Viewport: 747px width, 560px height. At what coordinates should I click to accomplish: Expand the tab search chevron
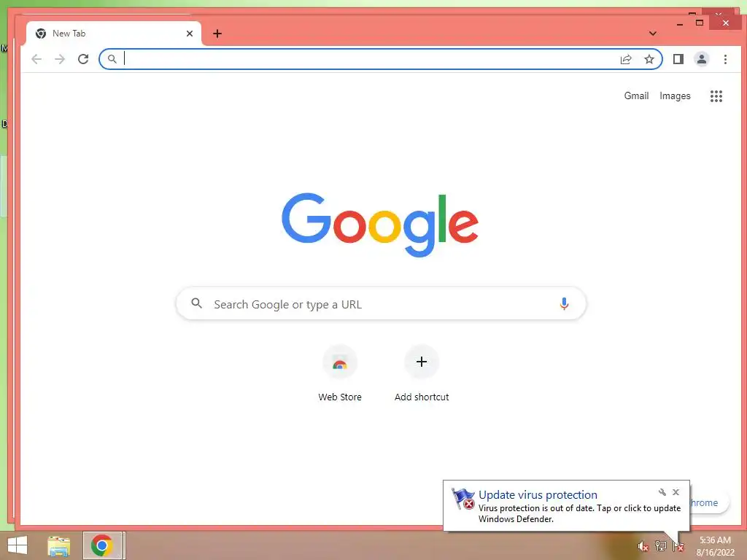point(653,34)
